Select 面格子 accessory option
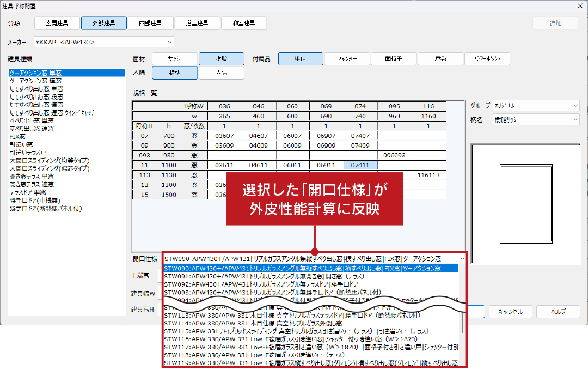 tap(394, 58)
